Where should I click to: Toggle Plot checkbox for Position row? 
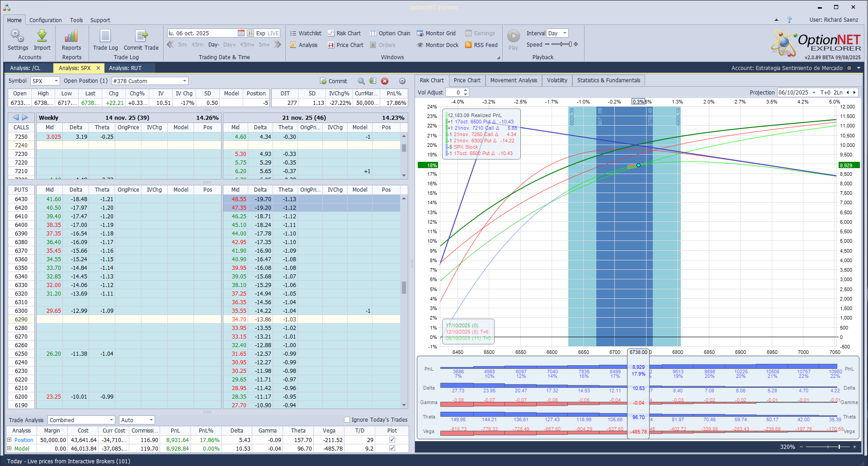tap(392, 440)
